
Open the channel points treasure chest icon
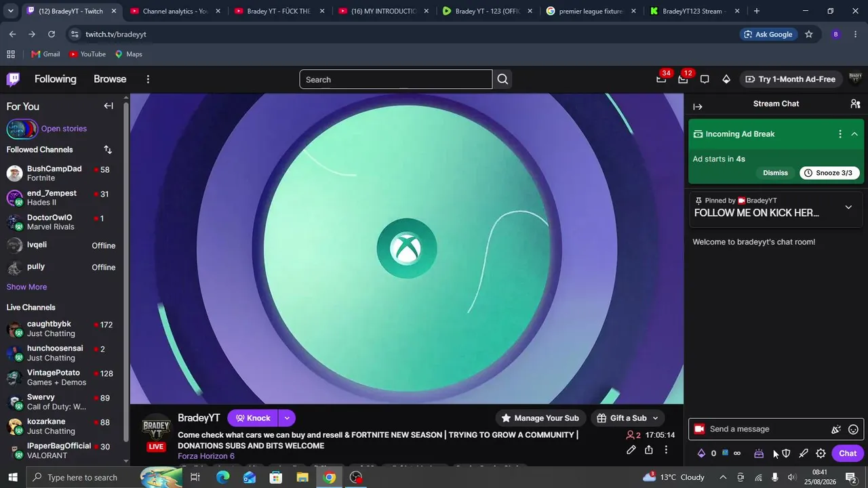759,453
